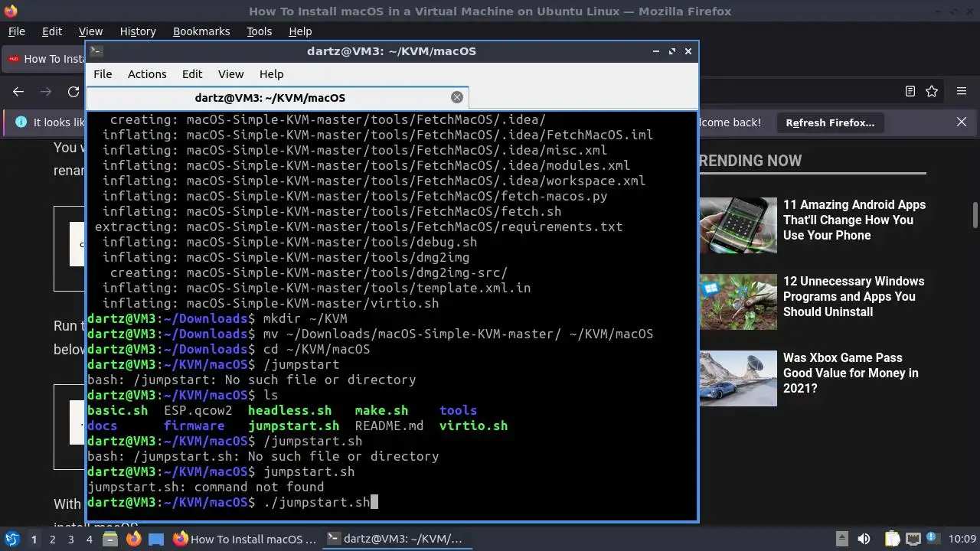Launch the file manager from the panel
980x551 pixels.
click(x=110, y=539)
